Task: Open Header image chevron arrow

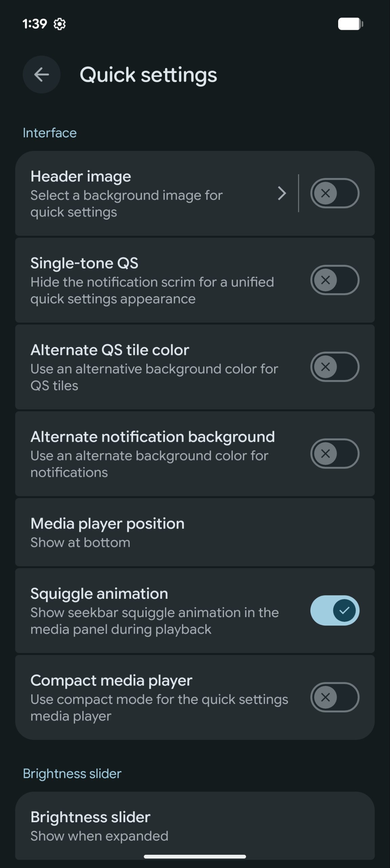Action: 282,193
